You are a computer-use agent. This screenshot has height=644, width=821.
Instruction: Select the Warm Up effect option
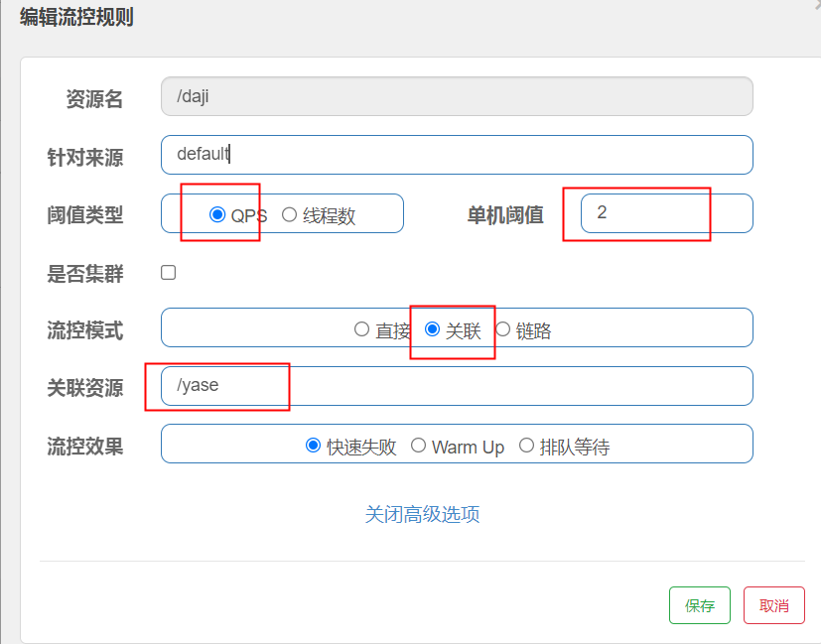tap(419, 446)
